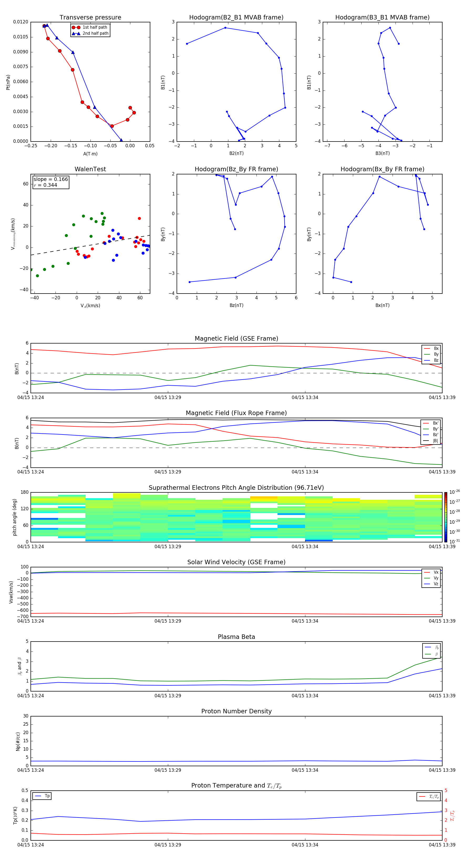Image resolution: width=473 pixels, height=868 pixels.
Task: Select Vz in solar wind velocity legend
Action: [x=431, y=584]
